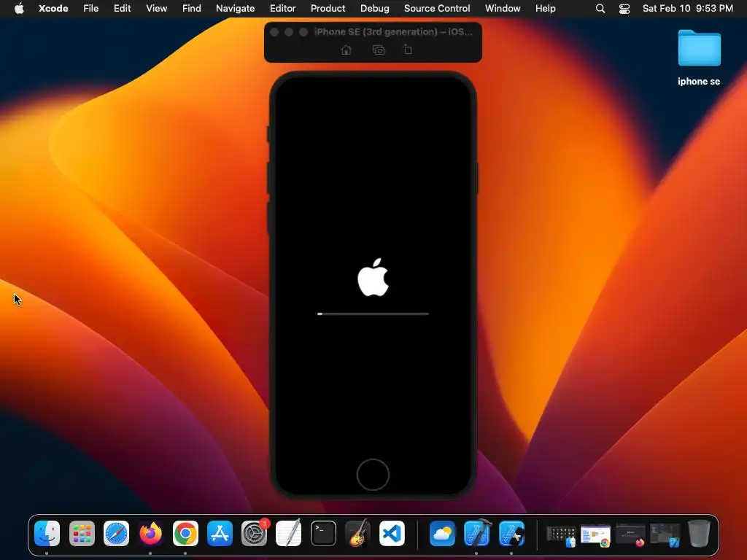Open Spotlight search in the menu bar
747x560 pixels.
click(600, 9)
